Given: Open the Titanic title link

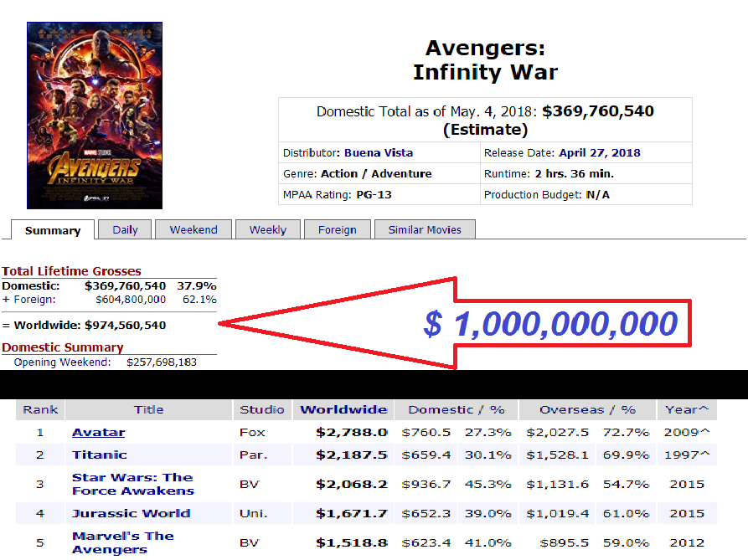Looking at the screenshot, I should point(99,455).
